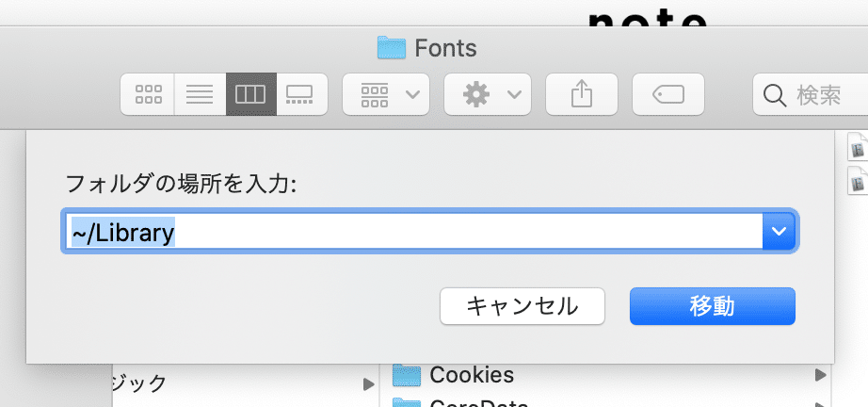Open the item grouping dropdown
Image resolution: width=868 pixels, height=407 pixels.
[x=386, y=94]
